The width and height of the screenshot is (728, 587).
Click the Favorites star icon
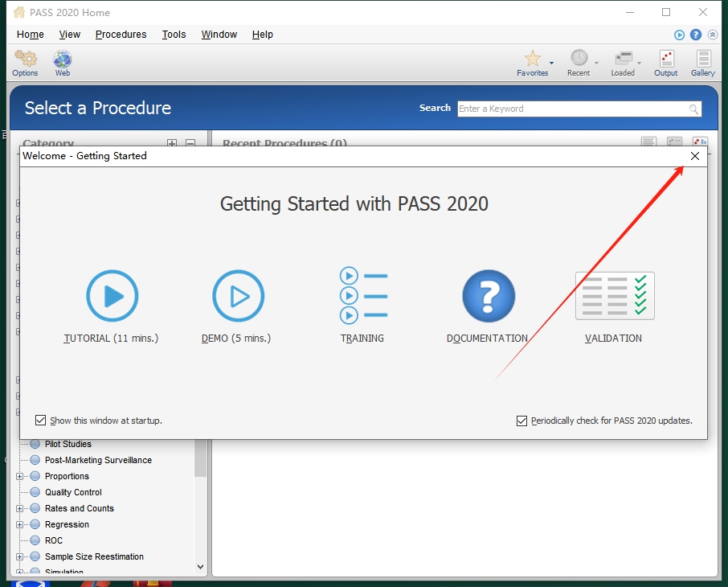coord(533,59)
